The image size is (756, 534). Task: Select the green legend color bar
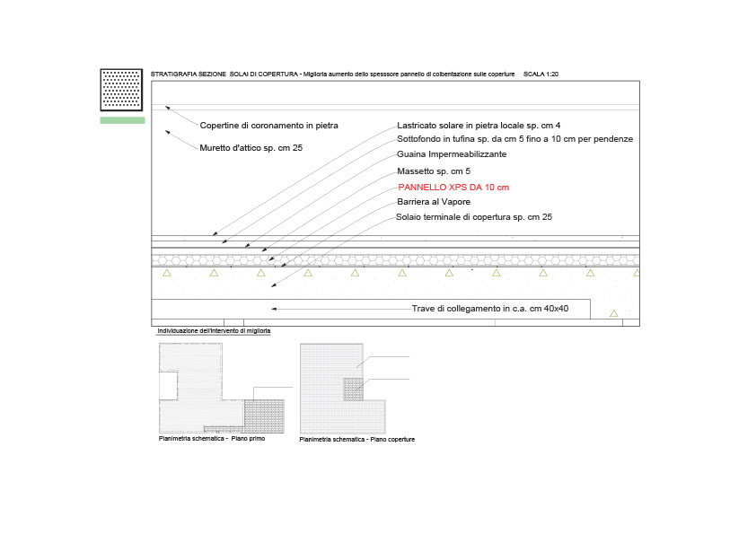coord(121,120)
